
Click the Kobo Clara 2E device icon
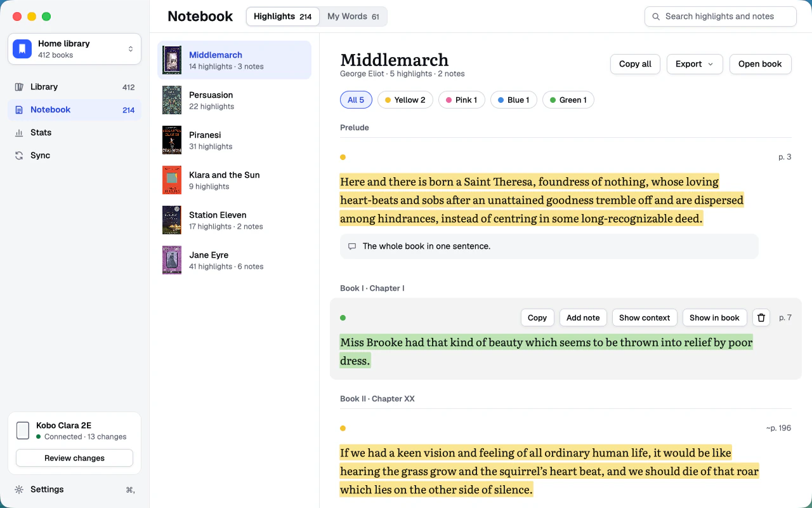[23, 431]
